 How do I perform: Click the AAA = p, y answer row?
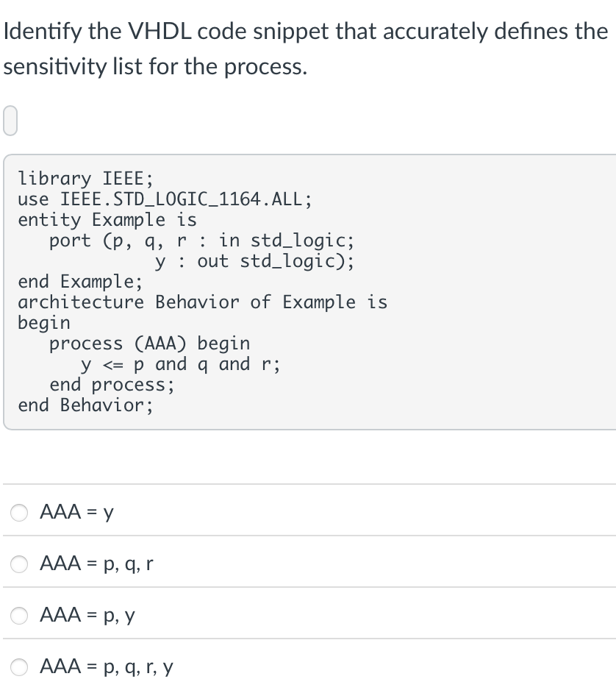coord(84,616)
